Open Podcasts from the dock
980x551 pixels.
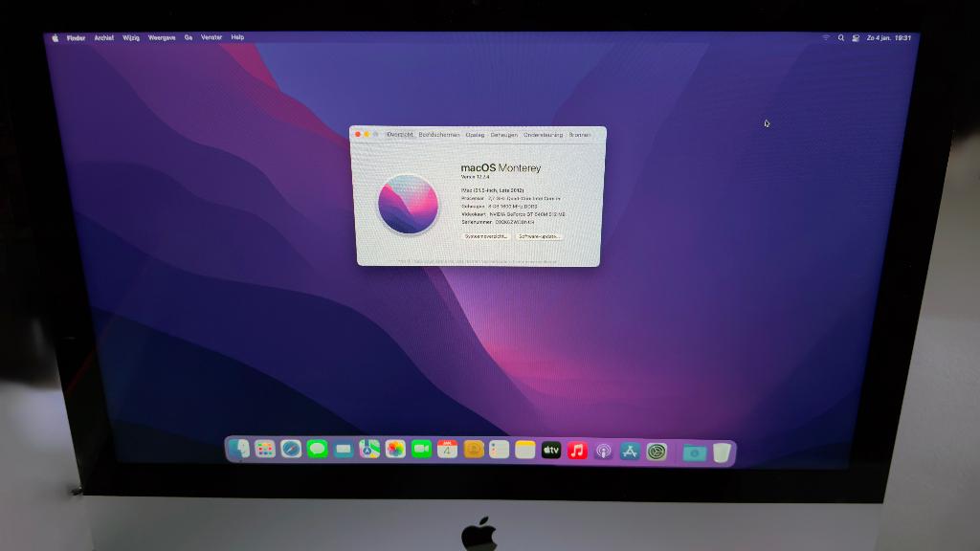tap(603, 452)
